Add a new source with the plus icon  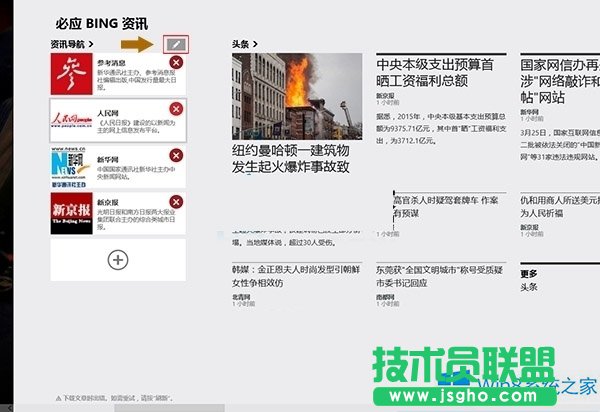118,260
